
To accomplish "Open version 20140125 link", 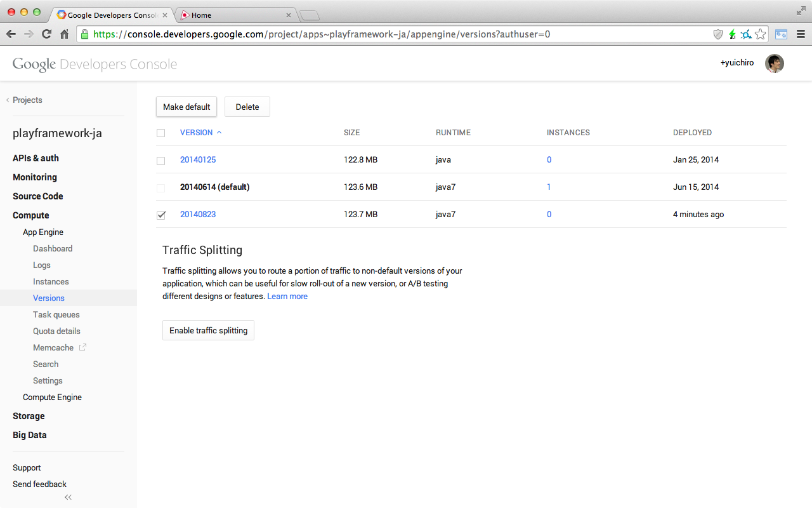I will (198, 159).
